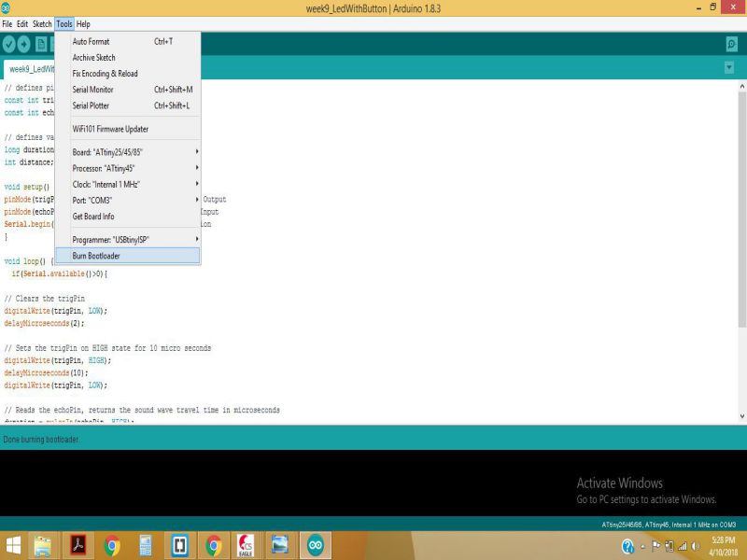Open Calculator from the taskbar
The height and width of the screenshot is (560, 747).
146,546
